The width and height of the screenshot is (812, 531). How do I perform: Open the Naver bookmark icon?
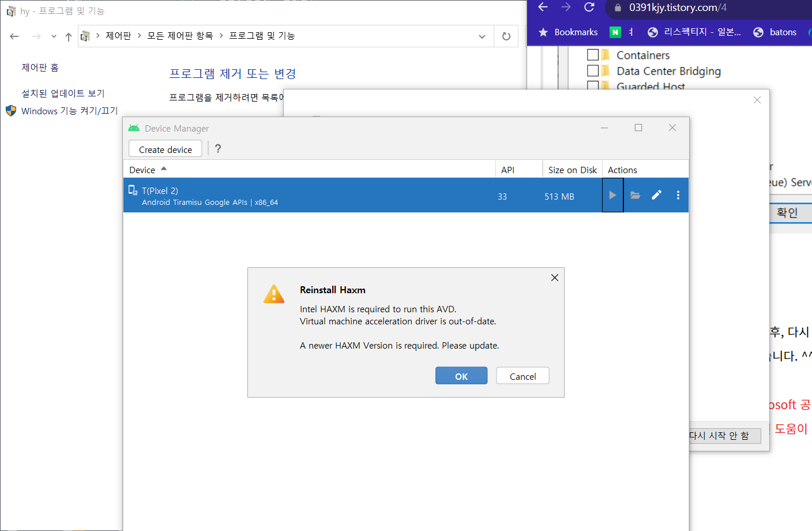tap(615, 32)
